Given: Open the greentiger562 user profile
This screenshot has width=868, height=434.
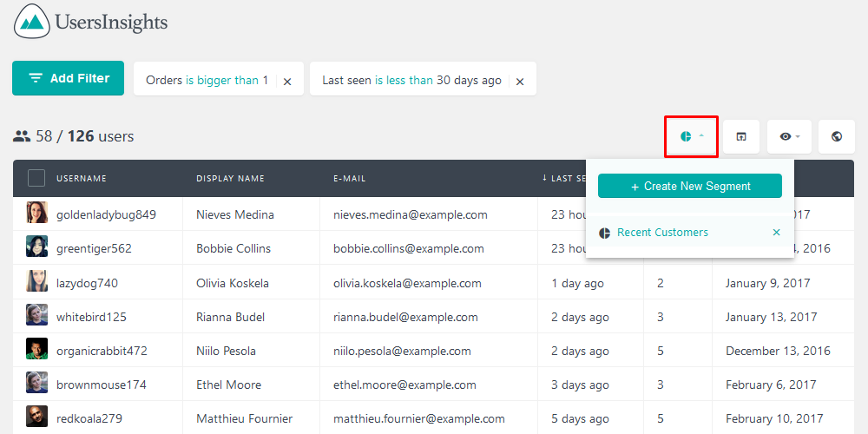Looking at the screenshot, I should click(94, 248).
